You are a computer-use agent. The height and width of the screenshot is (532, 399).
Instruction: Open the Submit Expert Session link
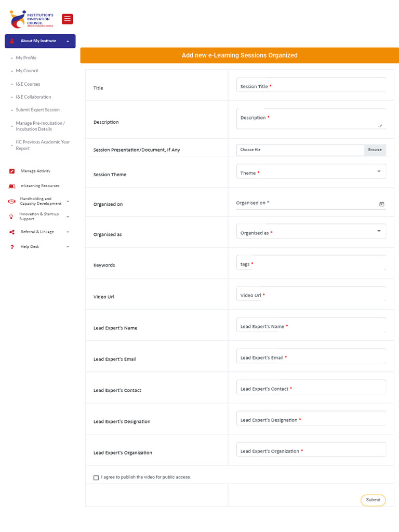click(x=37, y=110)
